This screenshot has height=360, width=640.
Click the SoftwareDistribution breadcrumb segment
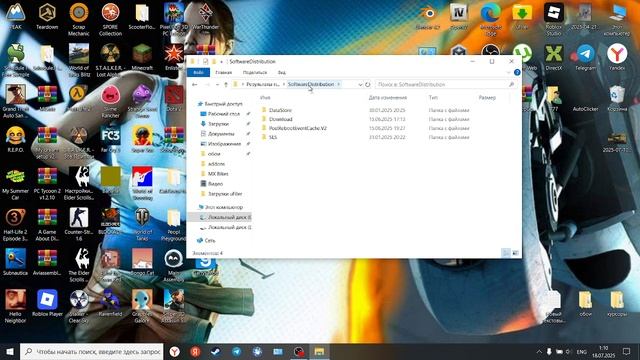pyautogui.click(x=311, y=84)
